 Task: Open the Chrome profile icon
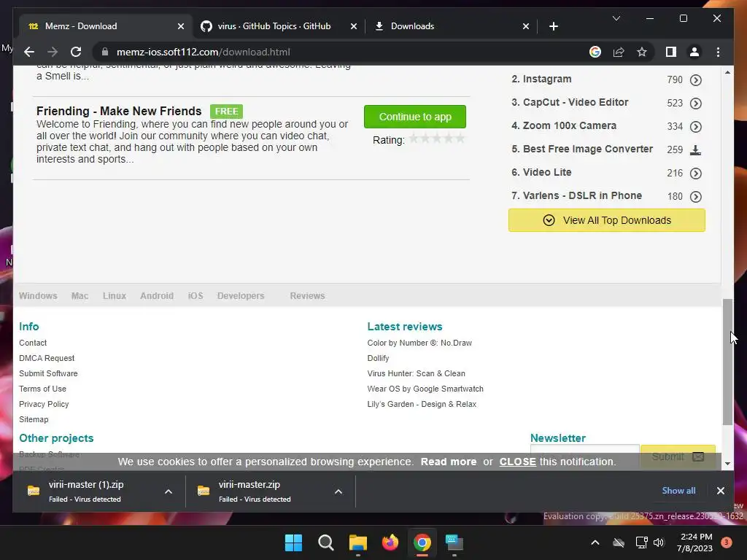tap(694, 52)
